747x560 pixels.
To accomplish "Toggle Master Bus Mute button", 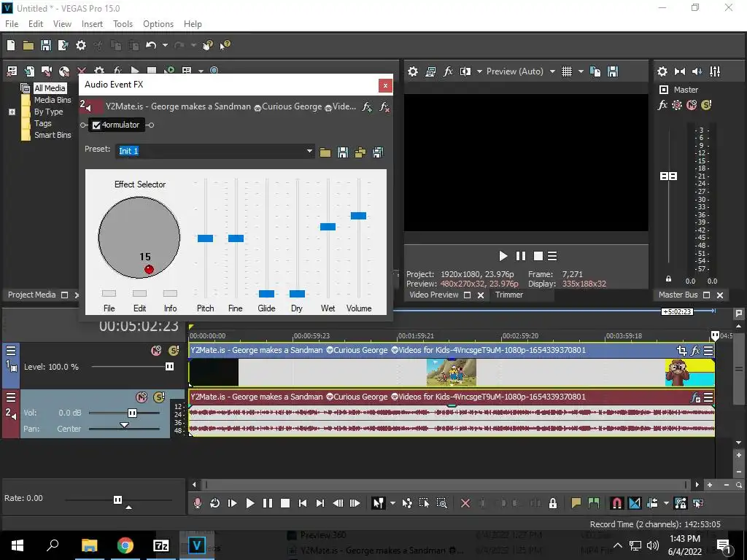I will click(x=692, y=105).
